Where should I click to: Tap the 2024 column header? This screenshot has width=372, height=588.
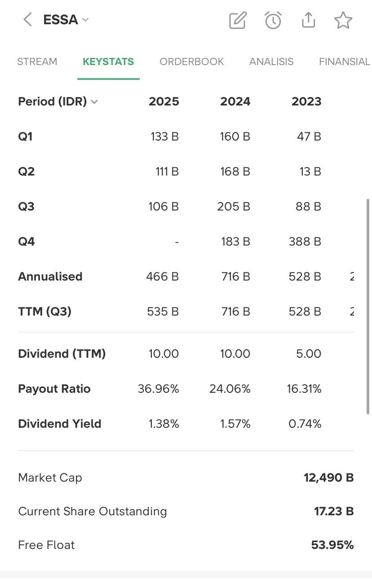click(235, 101)
